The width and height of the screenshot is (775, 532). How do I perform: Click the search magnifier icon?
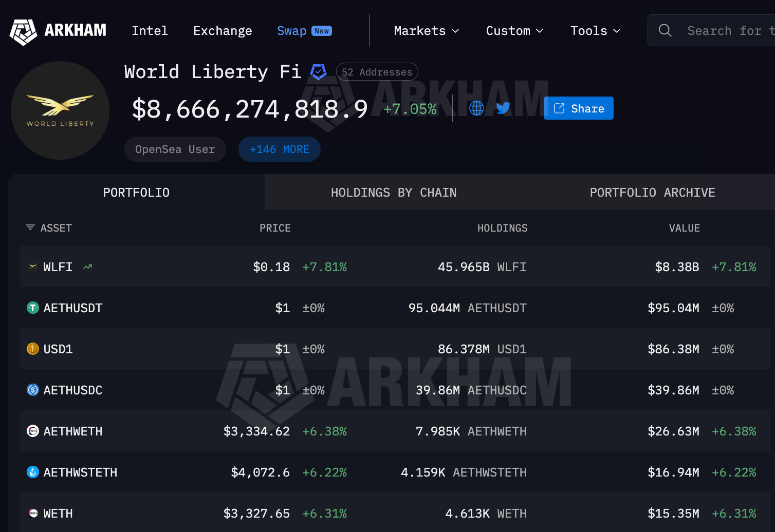[x=665, y=30]
